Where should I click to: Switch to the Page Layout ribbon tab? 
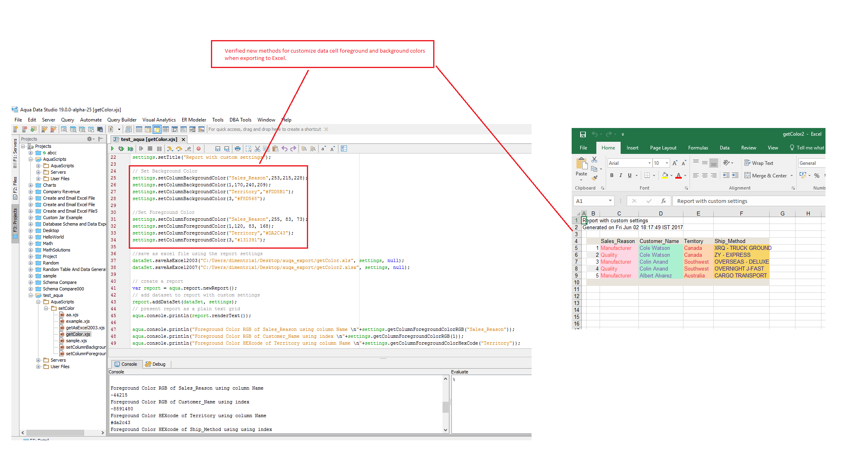click(x=663, y=148)
